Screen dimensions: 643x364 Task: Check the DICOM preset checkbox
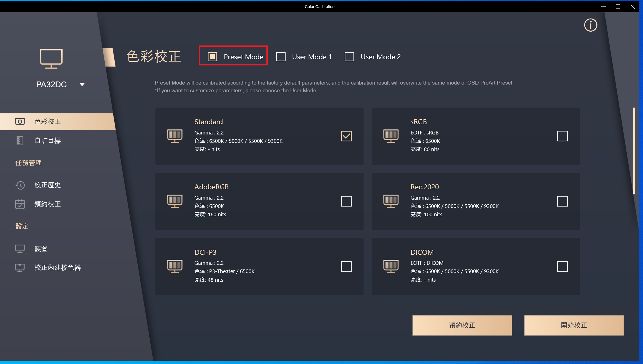(x=563, y=266)
